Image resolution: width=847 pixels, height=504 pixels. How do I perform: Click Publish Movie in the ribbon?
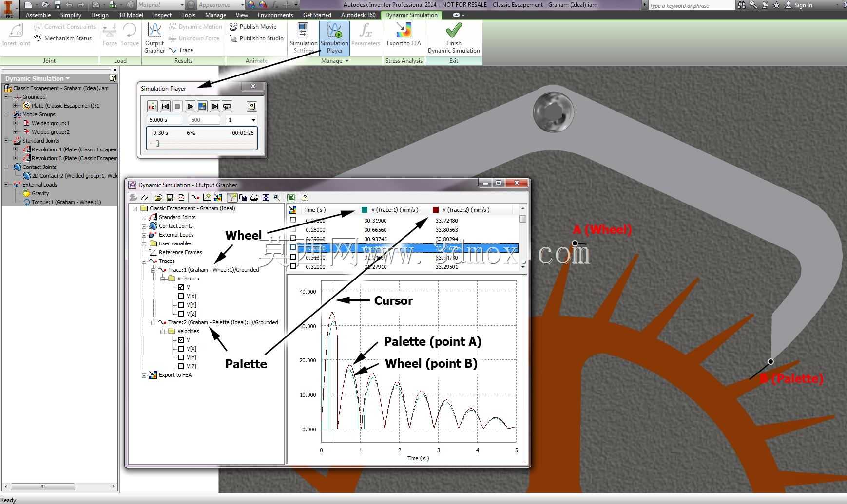tap(253, 27)
